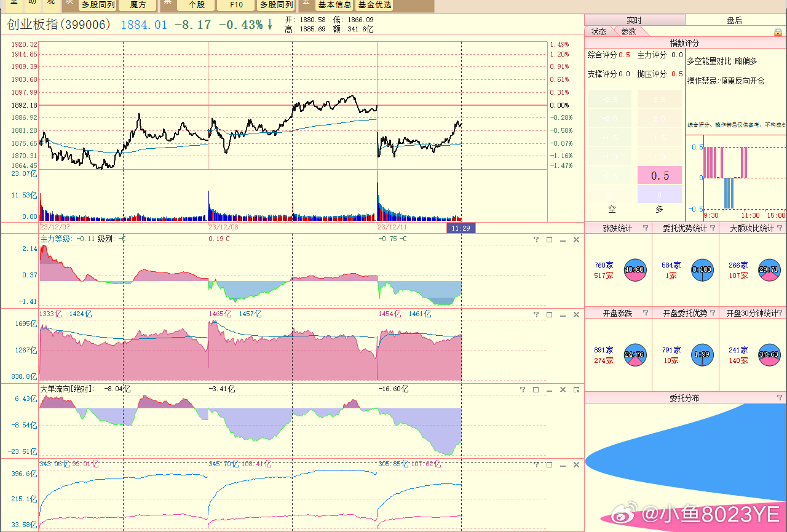Open help for the 大单流向 panel
This screenshot has width=787, height=532.
point(522,390)
